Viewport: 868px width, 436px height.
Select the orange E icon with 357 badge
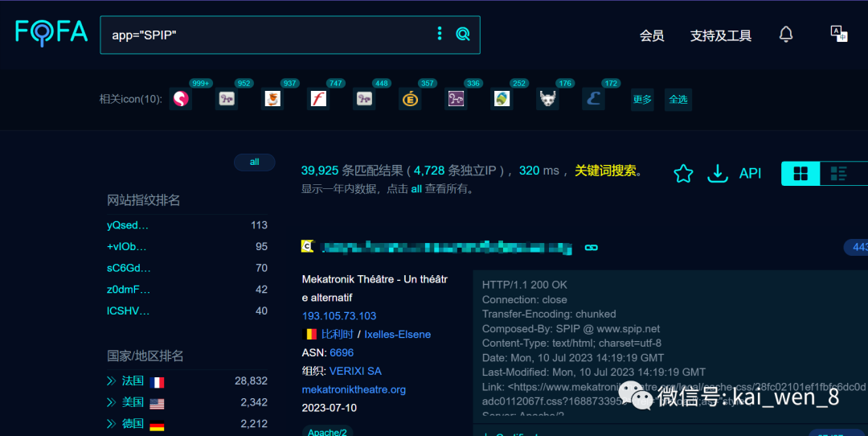[x=410, y=99]
